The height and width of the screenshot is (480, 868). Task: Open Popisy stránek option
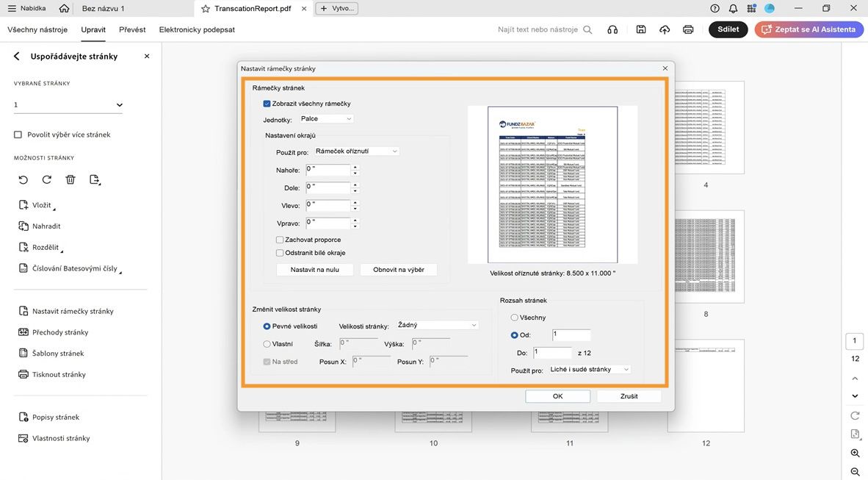(x=48, y=417)
